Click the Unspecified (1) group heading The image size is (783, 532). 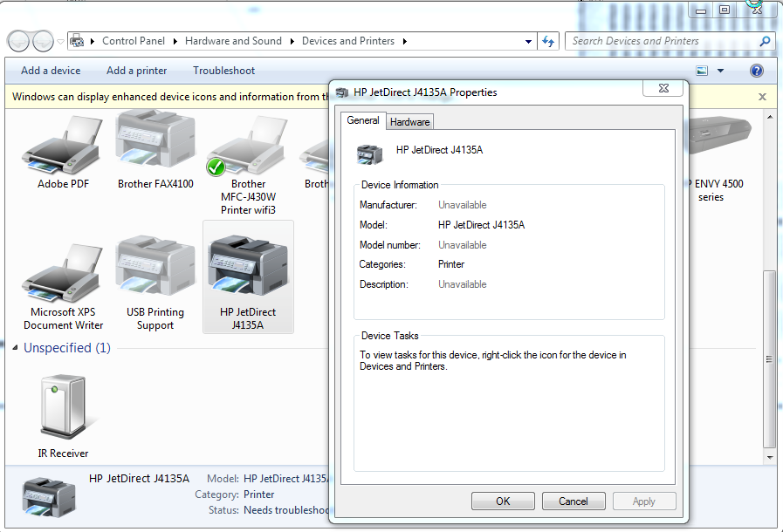click(x=67, y=347)
